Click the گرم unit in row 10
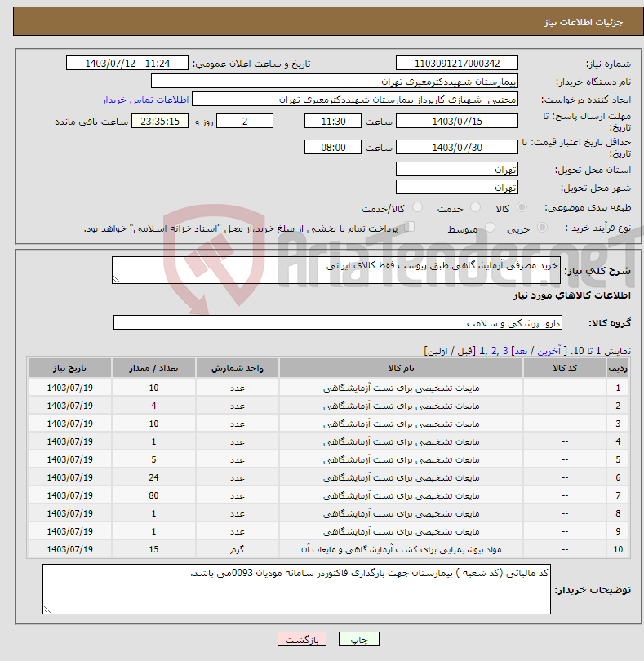The image size is (644, 661). (x=237, y=549)
